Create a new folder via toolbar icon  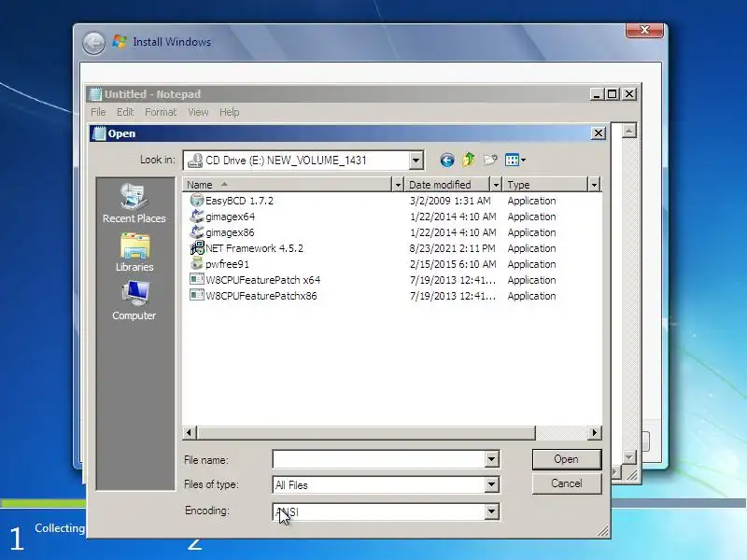tap(490, 160)
